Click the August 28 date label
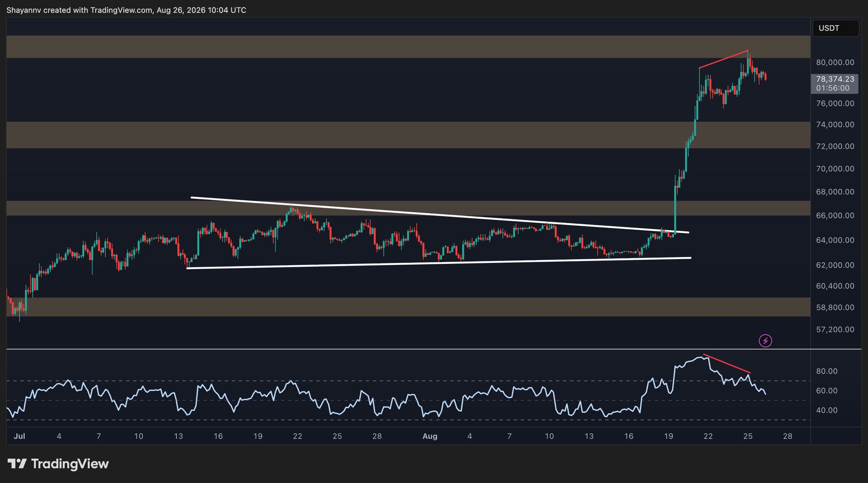 click(787, 436)
